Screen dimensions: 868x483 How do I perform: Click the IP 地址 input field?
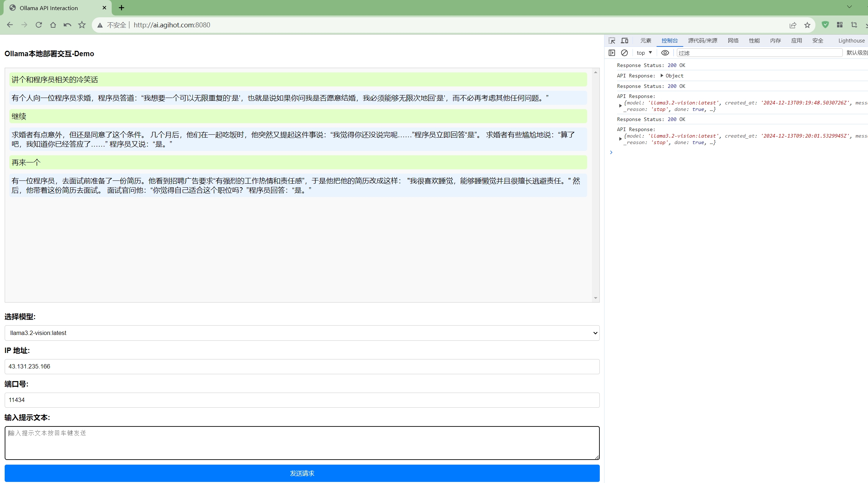pos(302,366)
